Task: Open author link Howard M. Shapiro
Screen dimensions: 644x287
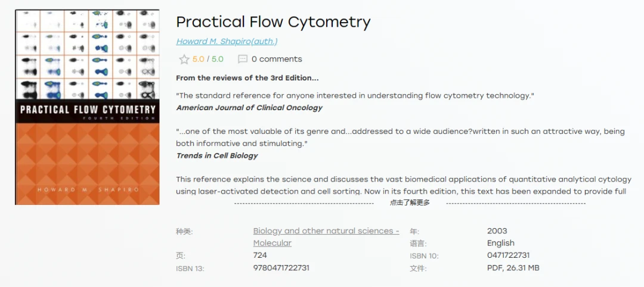Action: [227, 42]
